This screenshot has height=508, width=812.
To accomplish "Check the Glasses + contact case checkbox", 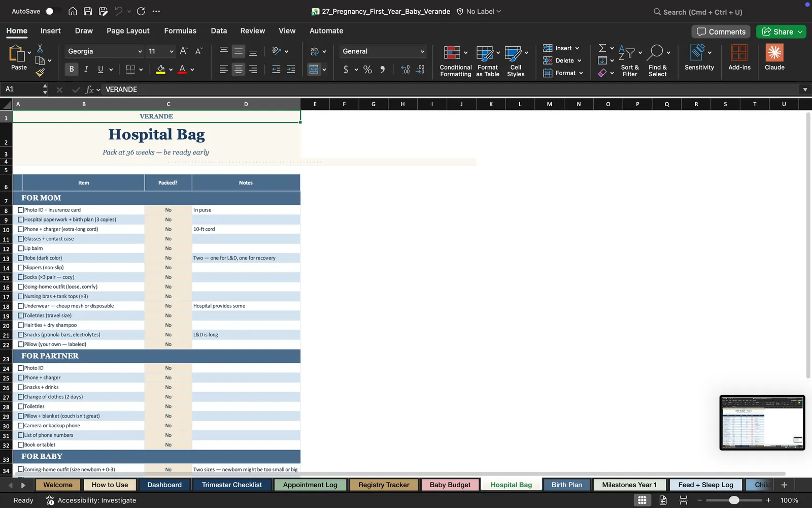I will pyautogui.click(x=21, y=239).
